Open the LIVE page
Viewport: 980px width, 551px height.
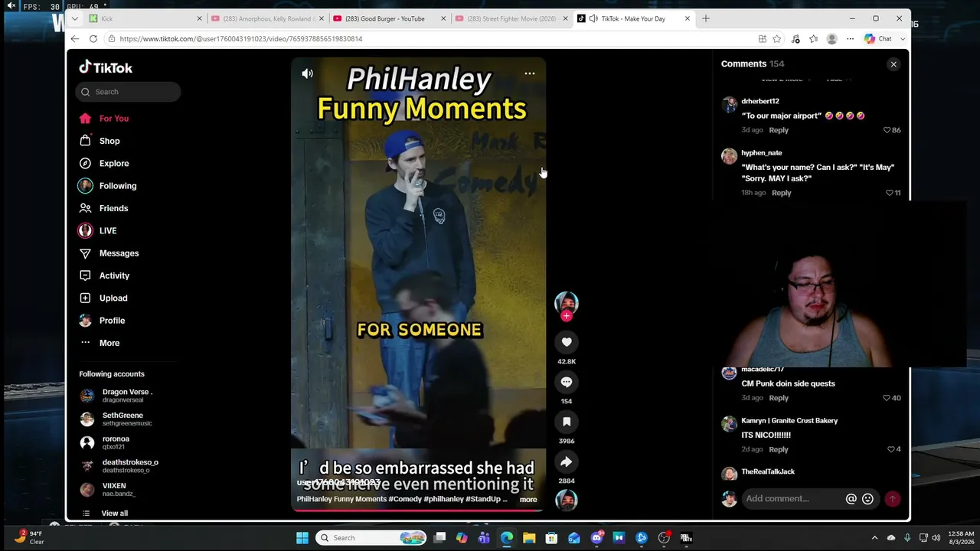pyautogui.click(x=108, y=230)
